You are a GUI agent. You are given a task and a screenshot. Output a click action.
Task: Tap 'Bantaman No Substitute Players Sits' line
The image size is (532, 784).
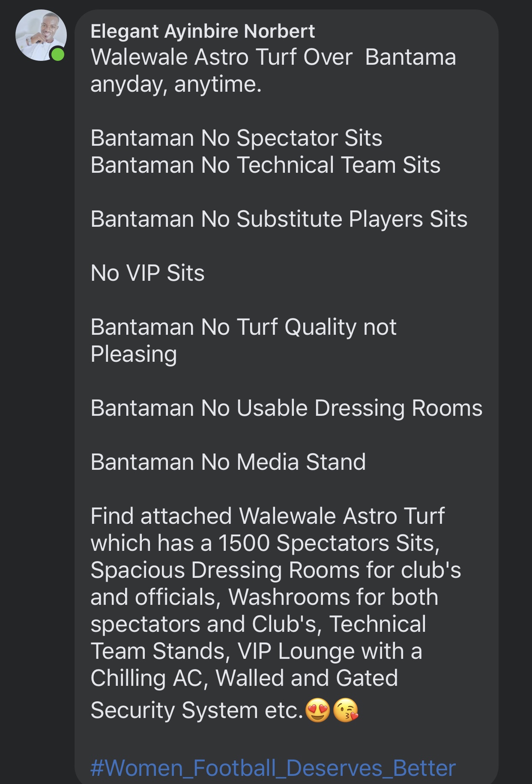point(279,219)
